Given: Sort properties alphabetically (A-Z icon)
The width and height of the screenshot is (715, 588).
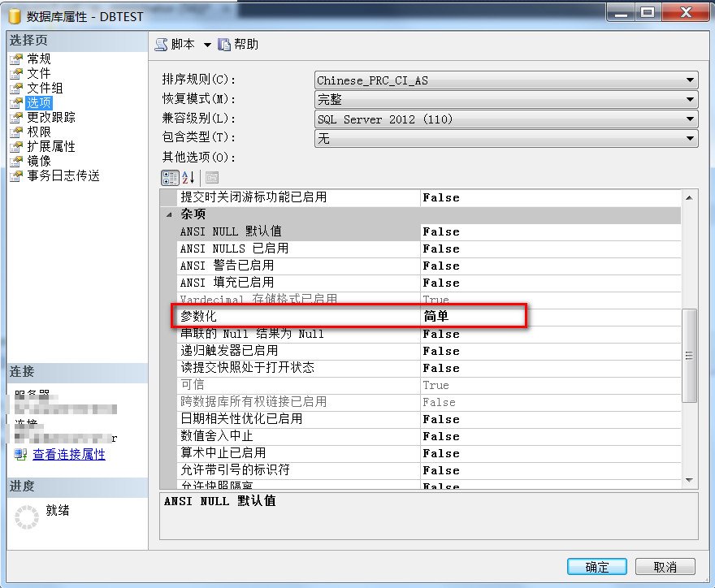Looking at the screenshot, I should tap(188, 177).
